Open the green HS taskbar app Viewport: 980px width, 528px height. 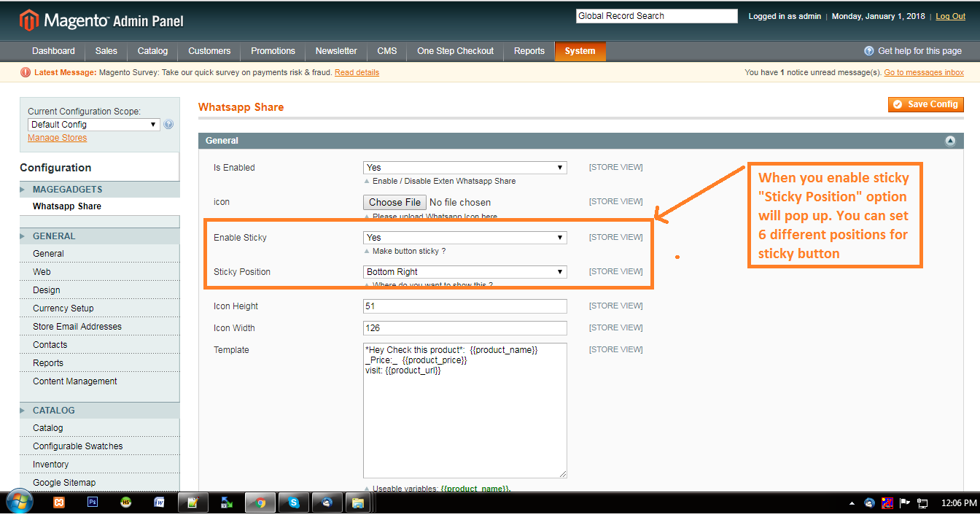[126, 502]
